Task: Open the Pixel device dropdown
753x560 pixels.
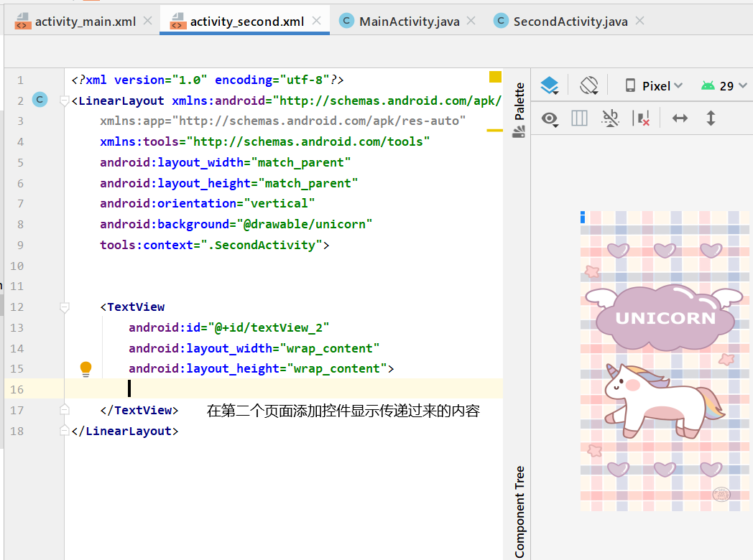Action: coord(657,85)
